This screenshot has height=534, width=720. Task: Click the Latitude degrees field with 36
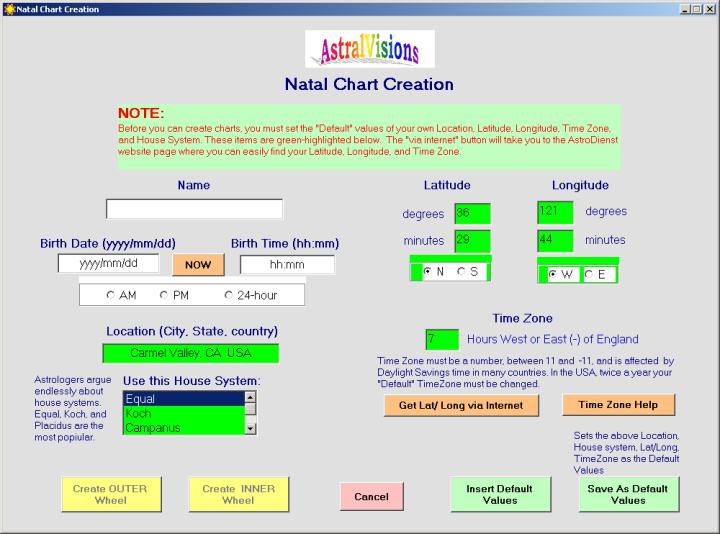472,214
